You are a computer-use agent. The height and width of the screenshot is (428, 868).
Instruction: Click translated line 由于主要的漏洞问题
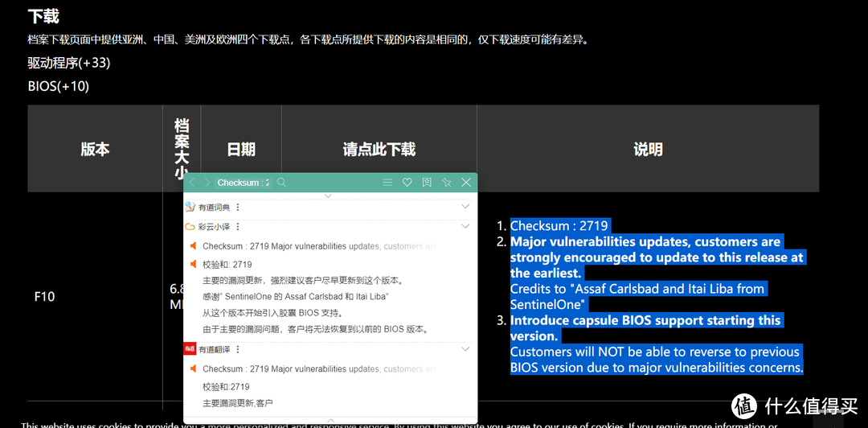coord(316,329)
